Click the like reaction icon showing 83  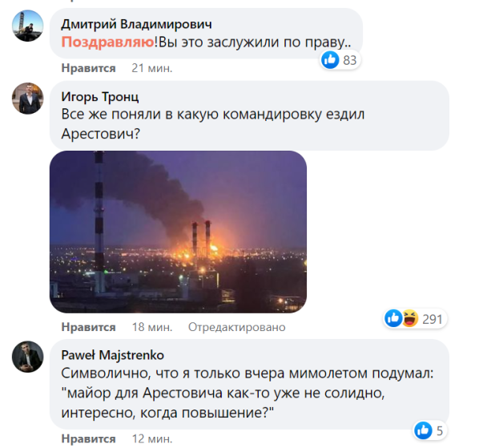[330, 60]
